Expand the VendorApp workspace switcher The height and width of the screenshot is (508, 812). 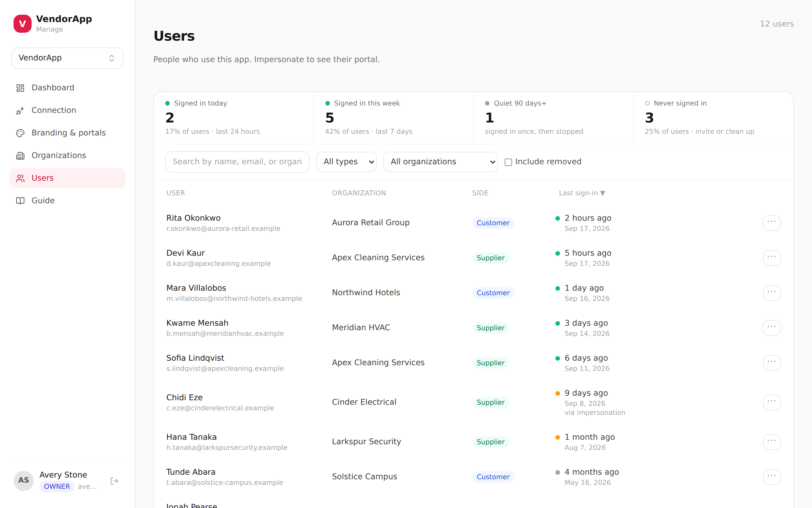(x=67, y=58)
